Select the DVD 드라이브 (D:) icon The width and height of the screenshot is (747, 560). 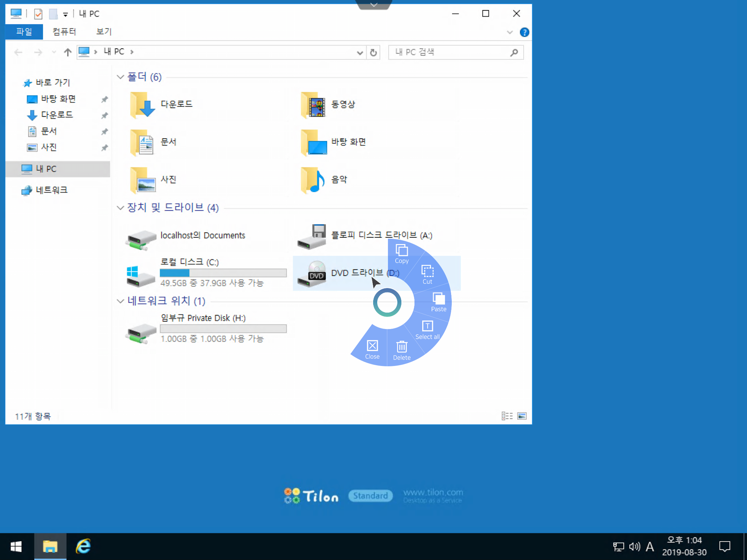(x=312, y=274)
